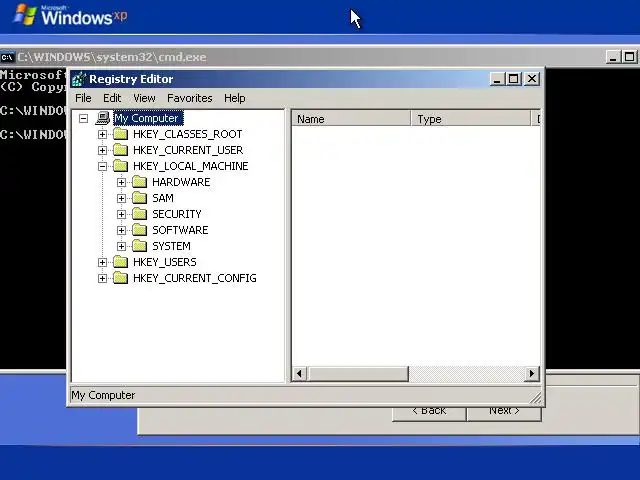The height and width of the screenshot is (480, 640).
Task: Click the HARDWARE folder icon
Action: [140, 182]
